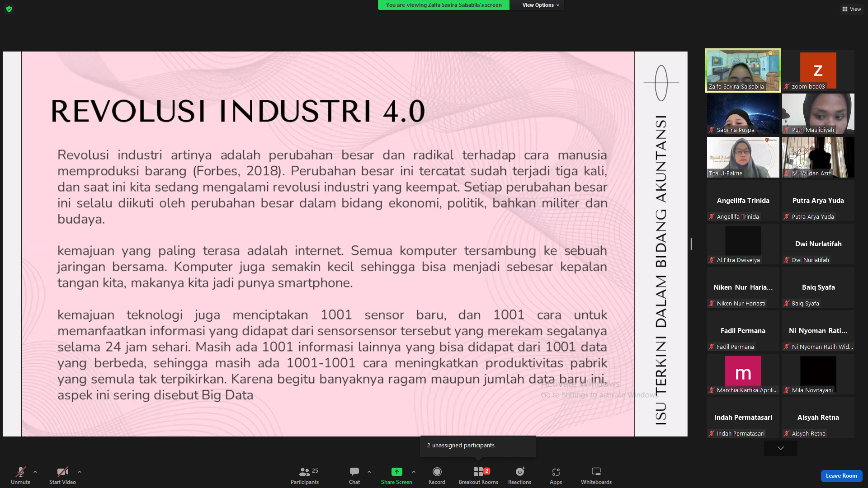Click the muted mic icon on Mila Novitayani
868x488 pixels.
point(787,390)
